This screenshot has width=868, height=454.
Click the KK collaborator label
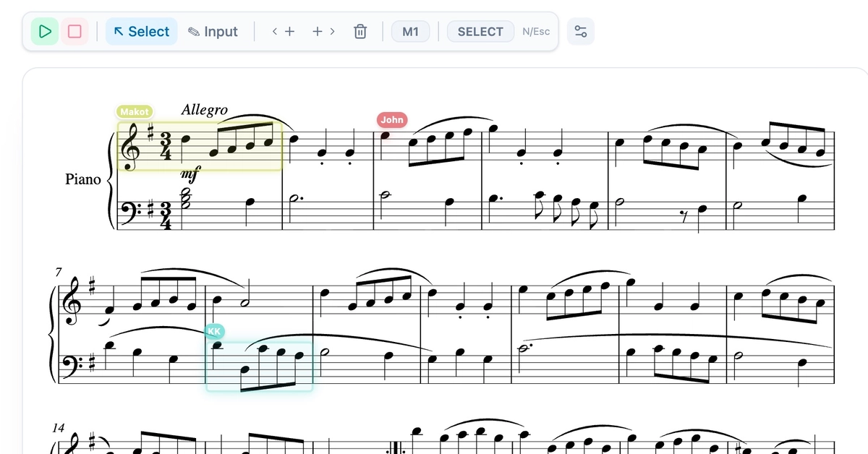214,331
